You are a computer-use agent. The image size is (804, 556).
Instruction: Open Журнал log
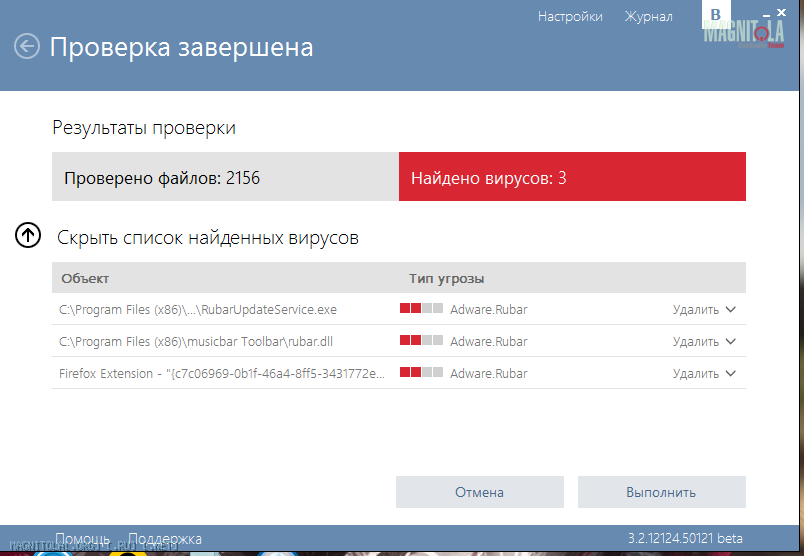coord(648,17)
